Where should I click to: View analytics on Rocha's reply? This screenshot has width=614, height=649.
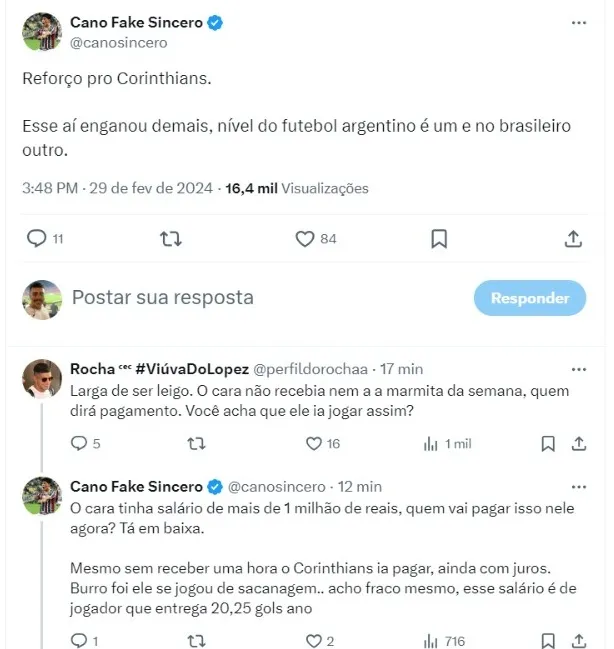coord(431,443)
